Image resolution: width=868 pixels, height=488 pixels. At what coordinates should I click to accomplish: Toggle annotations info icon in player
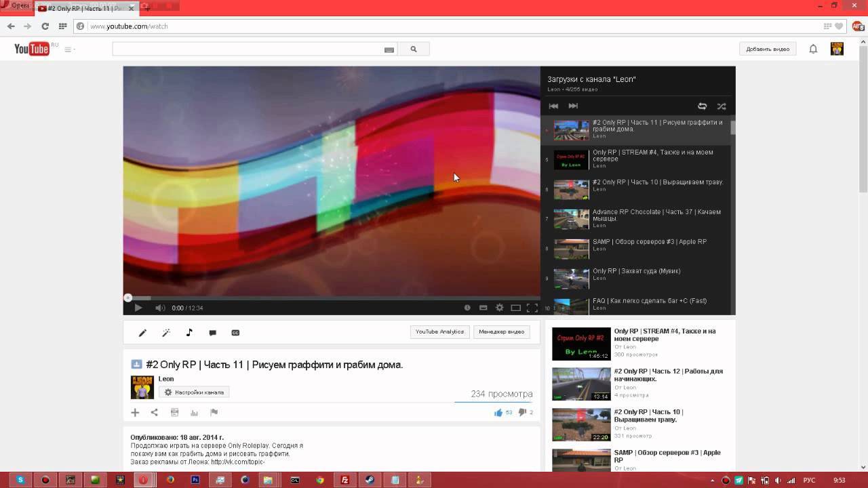[x=467, y=308]
